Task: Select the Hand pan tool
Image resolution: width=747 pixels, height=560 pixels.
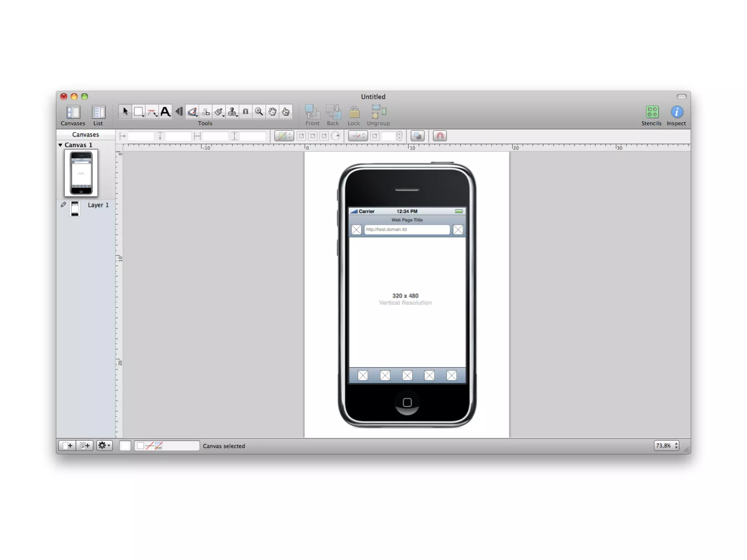Action: pos(272,112)
